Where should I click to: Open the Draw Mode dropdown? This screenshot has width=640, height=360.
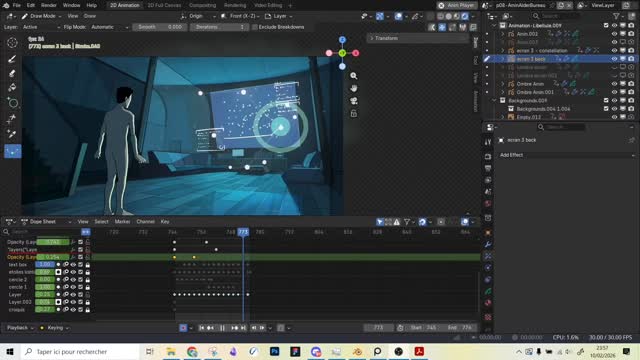(41, 16)
